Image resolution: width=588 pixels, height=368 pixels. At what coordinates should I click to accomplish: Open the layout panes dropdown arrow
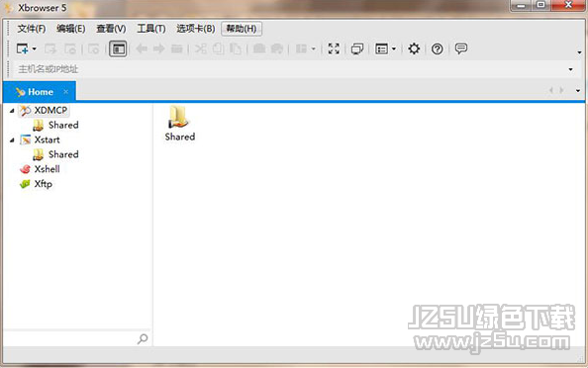coord(314,49)
